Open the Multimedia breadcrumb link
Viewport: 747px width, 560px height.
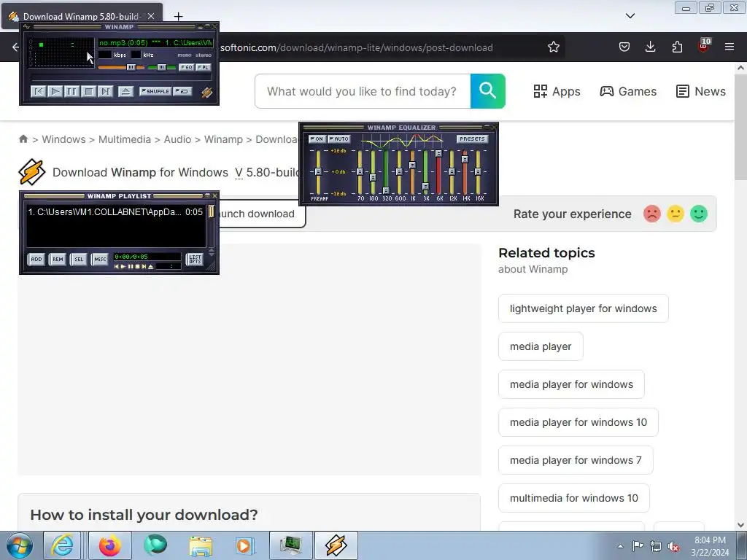124,139
